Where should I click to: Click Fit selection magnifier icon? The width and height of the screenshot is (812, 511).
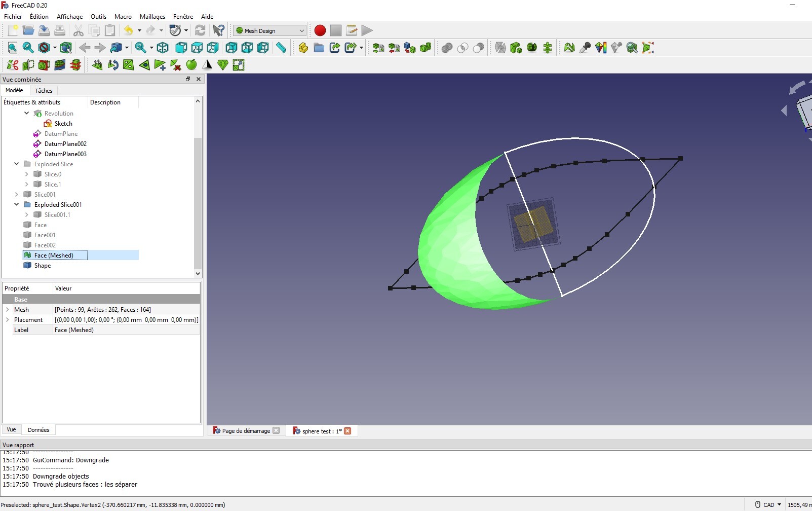point(28,48)
